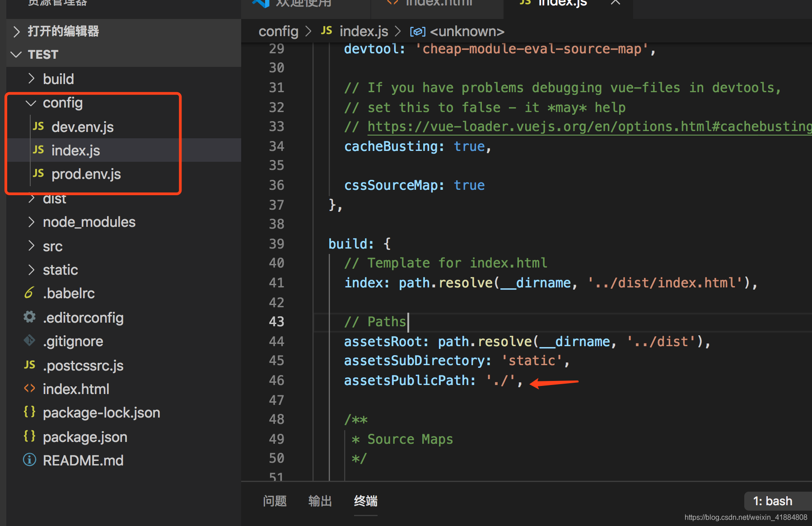Viewport: 812px width, 526px height.
Task: Click cacheBusting: true line
Action: 418,146
